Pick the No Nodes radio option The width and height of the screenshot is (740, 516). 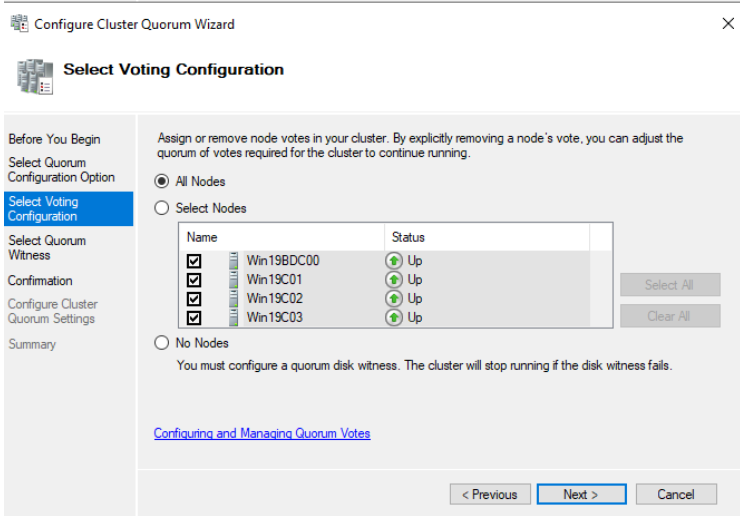tap(162, 343)
